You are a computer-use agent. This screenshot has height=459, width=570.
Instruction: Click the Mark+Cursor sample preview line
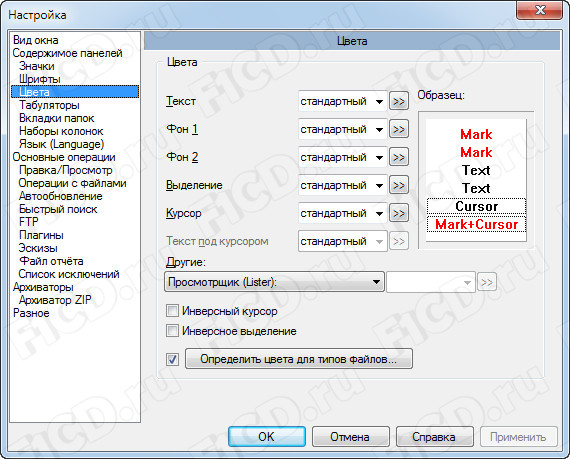[476, 224]
